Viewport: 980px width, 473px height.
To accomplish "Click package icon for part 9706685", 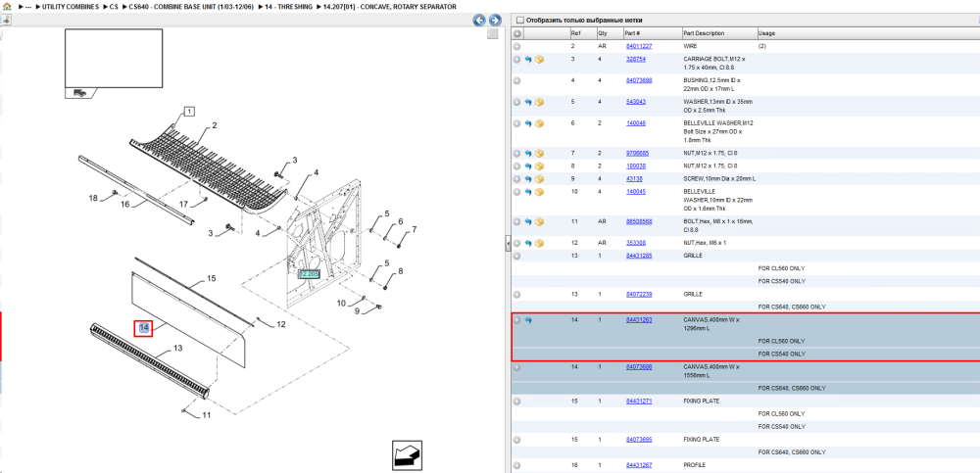I will 539,153.
